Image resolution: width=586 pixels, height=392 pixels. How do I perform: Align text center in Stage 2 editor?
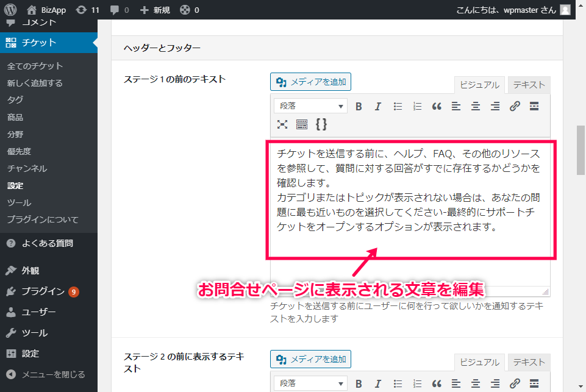coord(476,384)
